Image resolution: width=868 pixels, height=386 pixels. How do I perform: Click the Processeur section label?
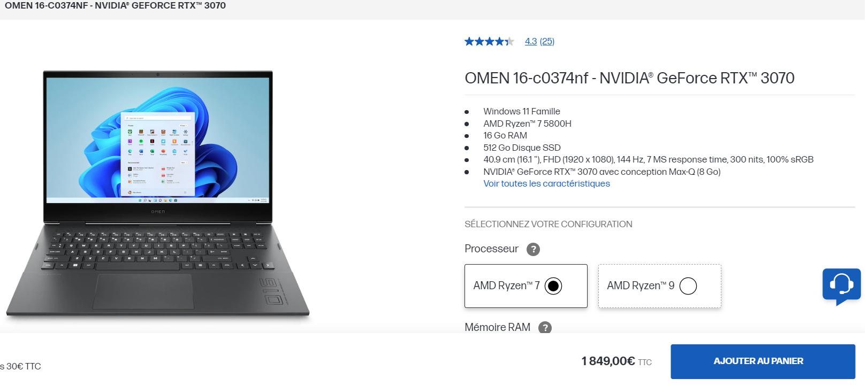pos(491,249)
